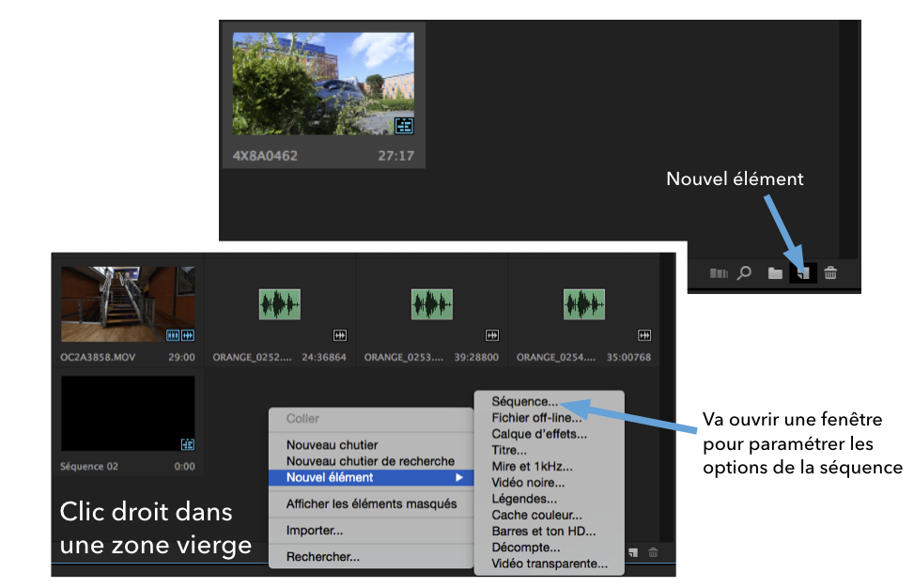Expand the Nouvel élément submenu arrow
Viewport: 914px width, 588px height.
tap(459, 478)
